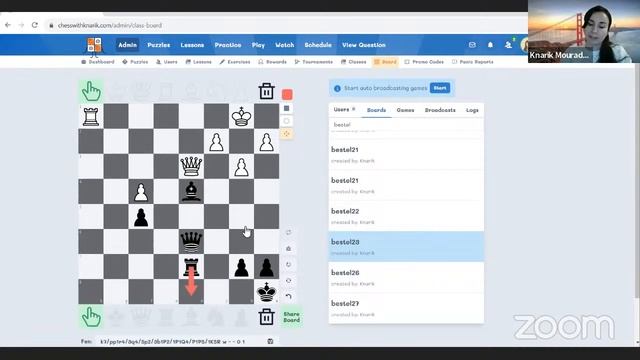Pick the faded queen in the bottom piece palette

(141, 317)
